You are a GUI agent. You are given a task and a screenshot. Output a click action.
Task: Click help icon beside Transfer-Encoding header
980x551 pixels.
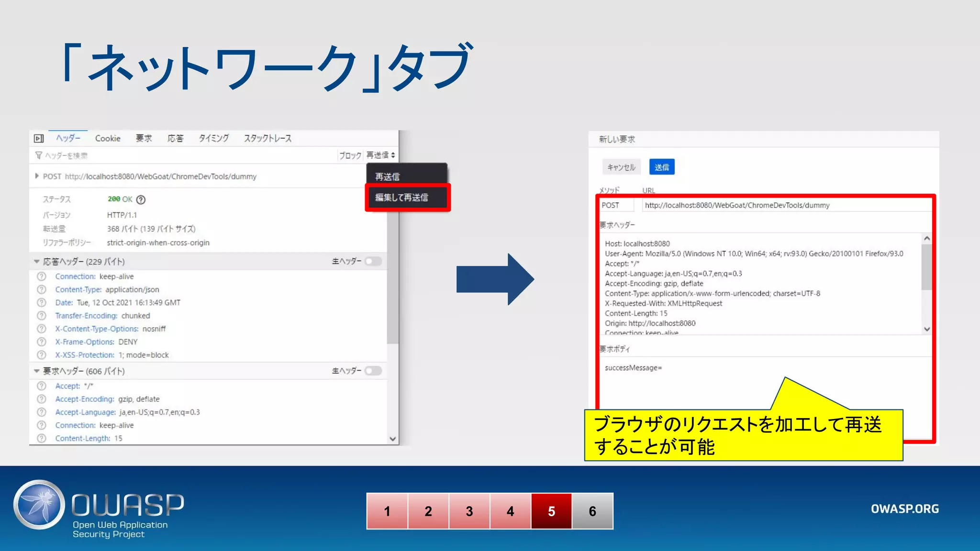pyautogui.click(x=42, y=316)
